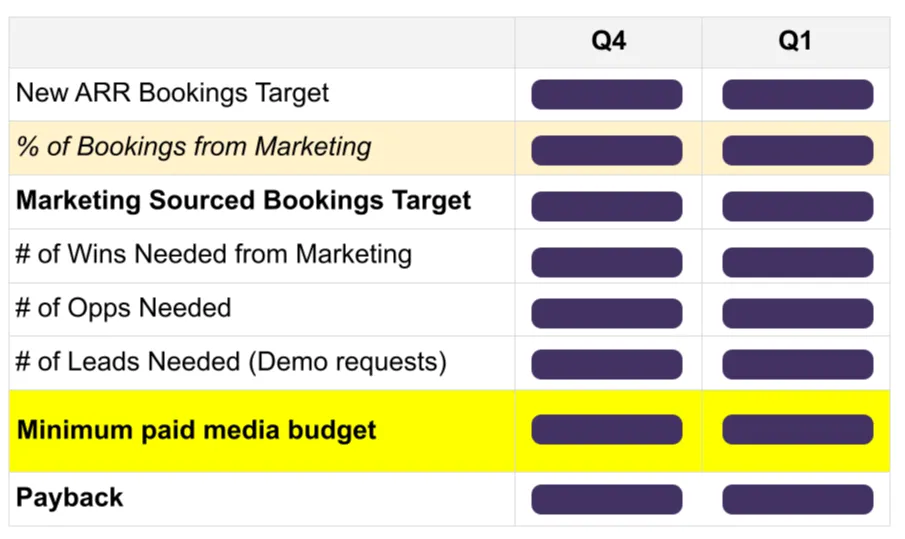Screen dimensions: 905x539
Task: Select the Q4 column header
Action: (x=608, y=41)
